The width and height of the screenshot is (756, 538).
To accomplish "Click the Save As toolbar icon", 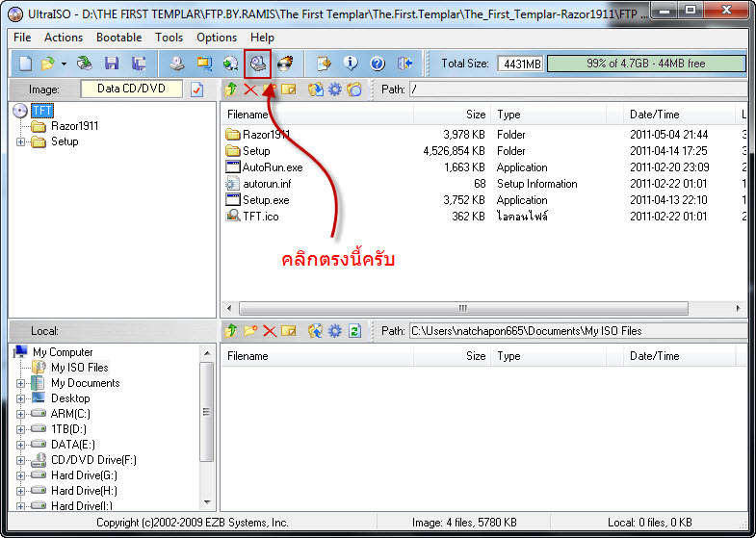I will point(139,64).
